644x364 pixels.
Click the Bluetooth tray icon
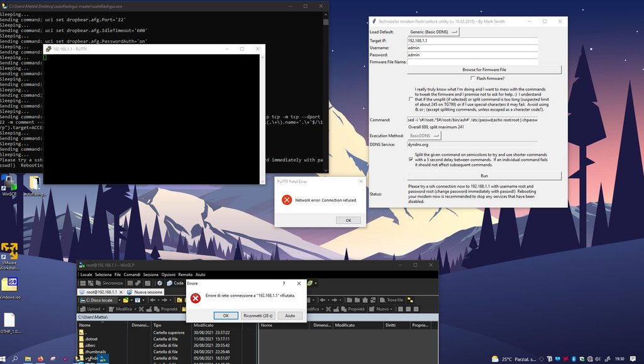pyautogui.click(x=574, y=359)
